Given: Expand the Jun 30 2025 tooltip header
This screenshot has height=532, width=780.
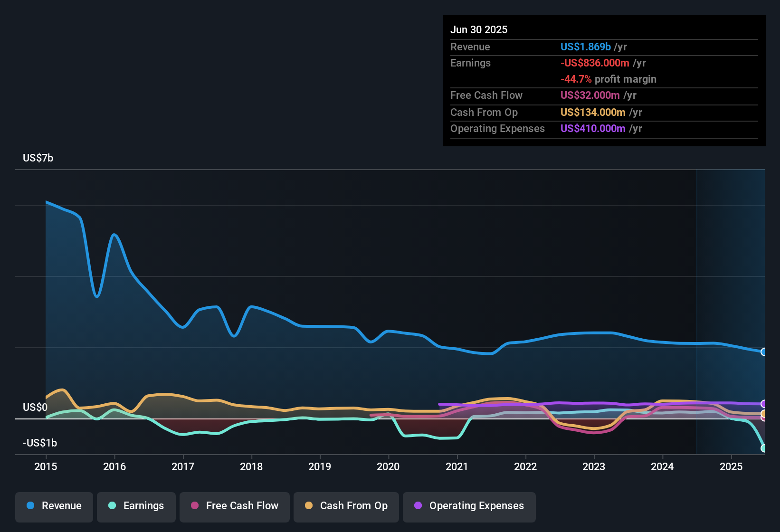Looking at the screenshot, I should 479,29.
